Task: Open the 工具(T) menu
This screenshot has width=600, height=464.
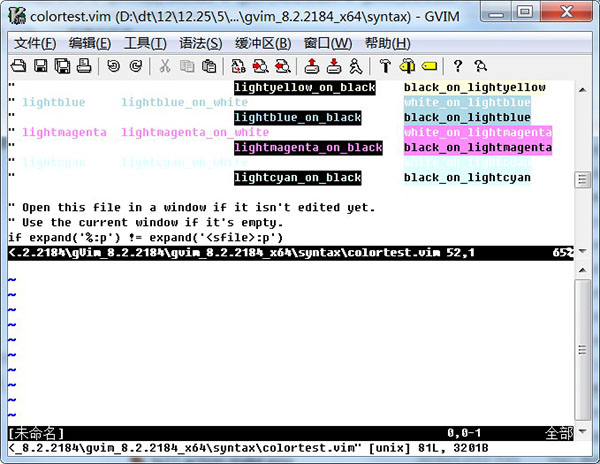Action: (x=145, y=43)
